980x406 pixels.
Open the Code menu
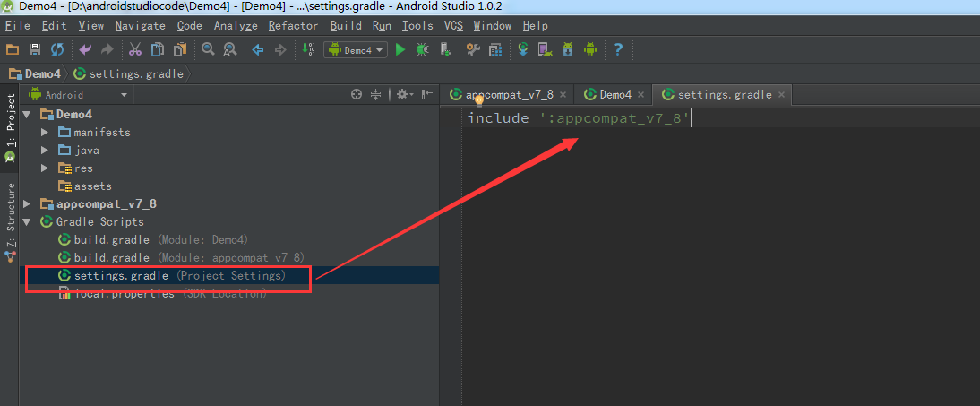(x=189, y=26)
